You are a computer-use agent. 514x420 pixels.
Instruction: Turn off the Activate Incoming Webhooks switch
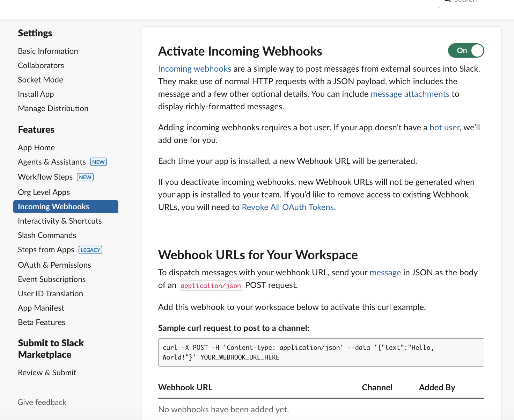pyautogui.click(x=466, y=51)
